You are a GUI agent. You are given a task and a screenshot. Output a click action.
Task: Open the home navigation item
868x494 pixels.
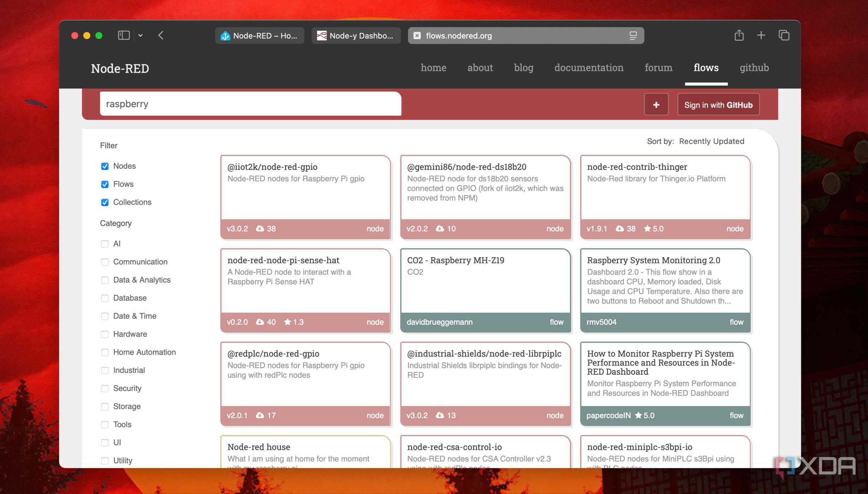click(x=433, y=67)
